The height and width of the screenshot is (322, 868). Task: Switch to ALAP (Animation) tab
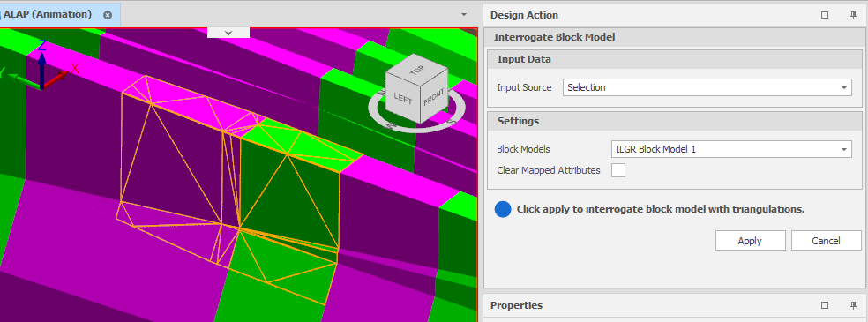pos(49,15)
